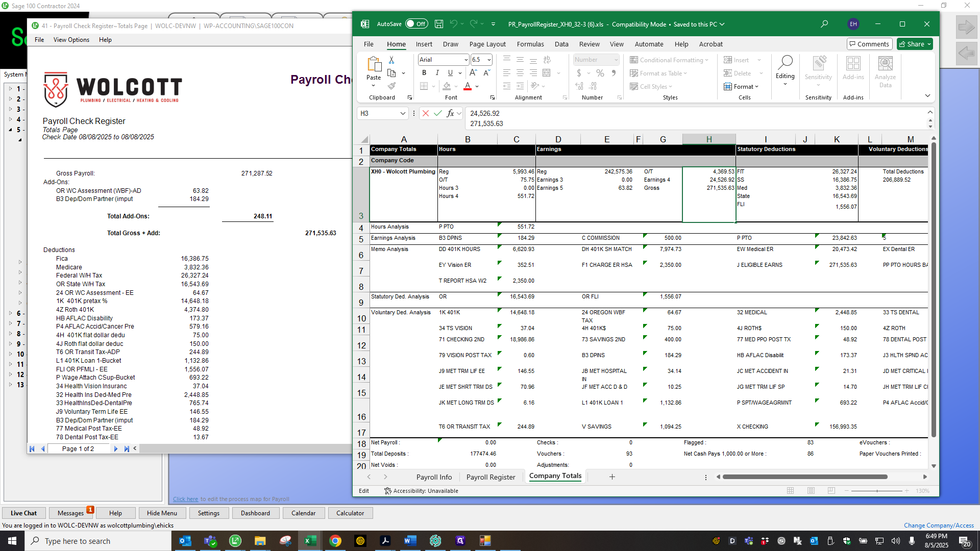Switch to the Payroll Register sheet tab
This screenshot has width=980, height=551.
pyautogui.click(x=491, y=477)
